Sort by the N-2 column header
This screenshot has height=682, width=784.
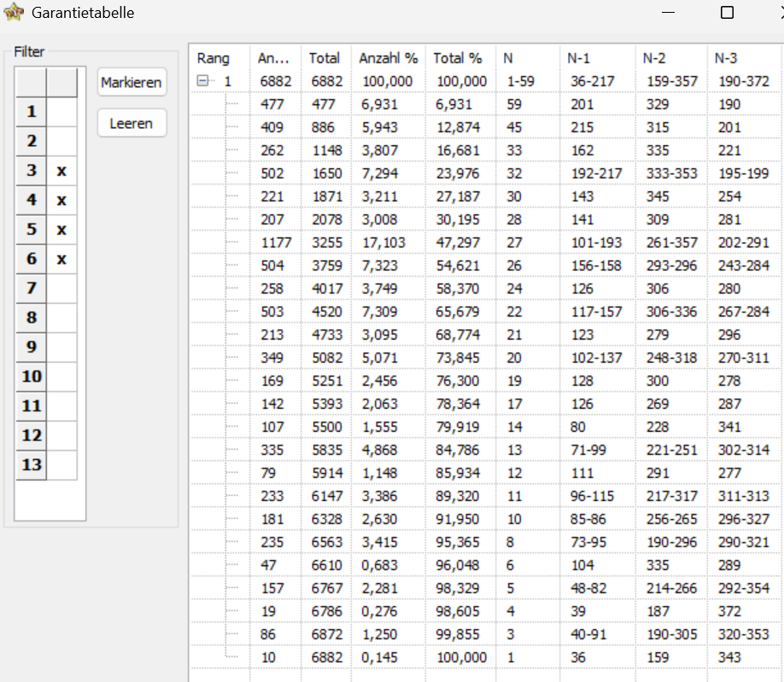(671, 58)
